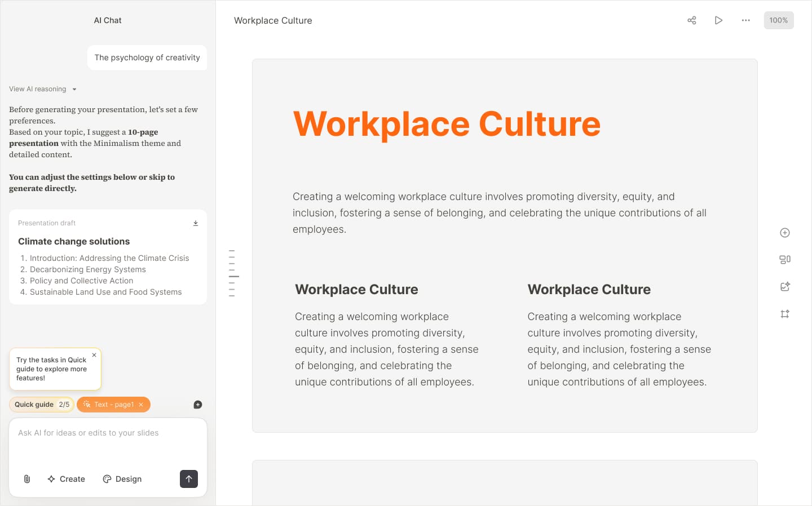The height and width of the screenshot is (506, 812).
Task: Click the Ask AI input field
Action: pos(108,442)
